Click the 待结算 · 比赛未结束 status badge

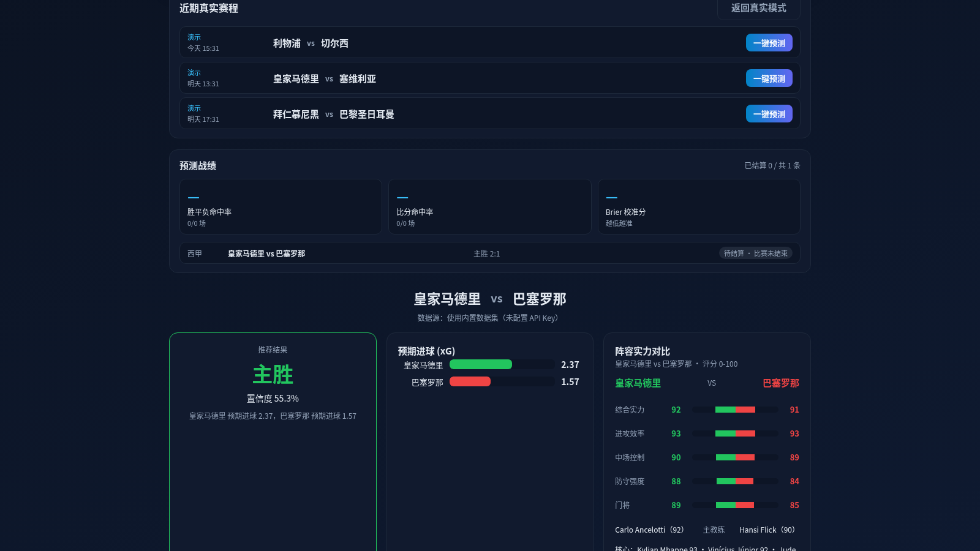756,253
